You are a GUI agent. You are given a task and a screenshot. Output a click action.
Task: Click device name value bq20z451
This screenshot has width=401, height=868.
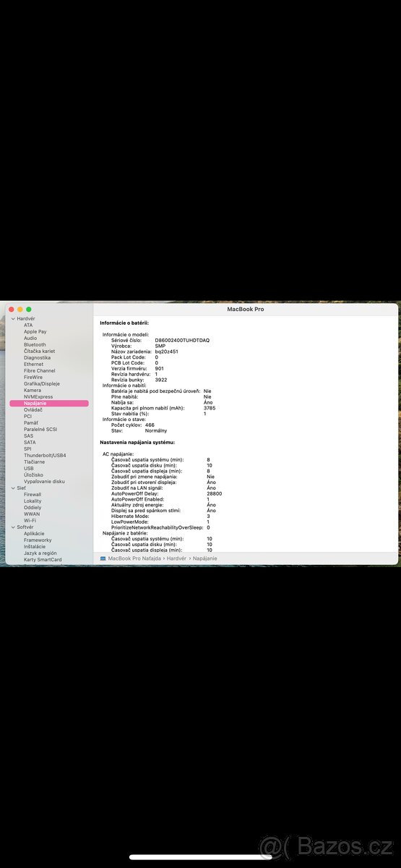[x=166, y=352]
